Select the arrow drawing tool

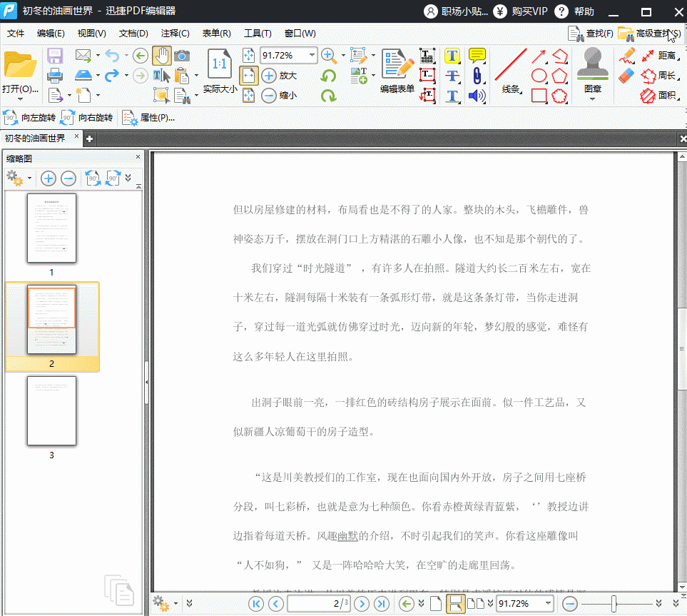[539, 56]
